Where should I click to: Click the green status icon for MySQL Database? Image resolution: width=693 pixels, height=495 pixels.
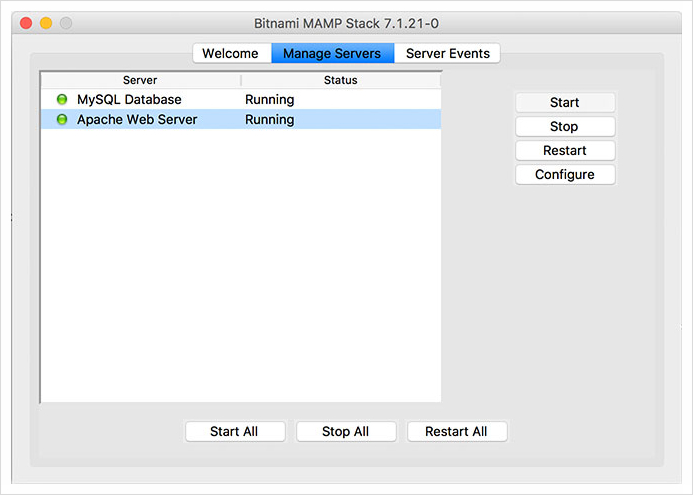coord(62,99)
